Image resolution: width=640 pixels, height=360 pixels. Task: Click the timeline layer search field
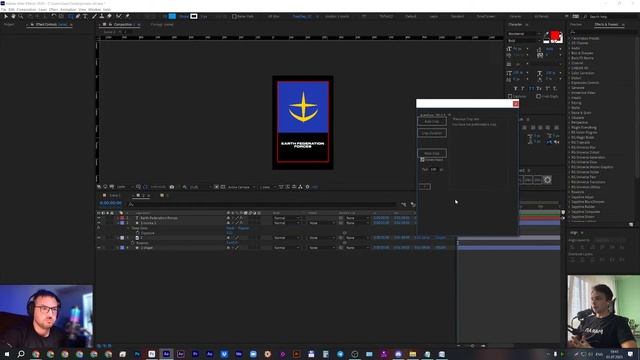coord(261,204)
